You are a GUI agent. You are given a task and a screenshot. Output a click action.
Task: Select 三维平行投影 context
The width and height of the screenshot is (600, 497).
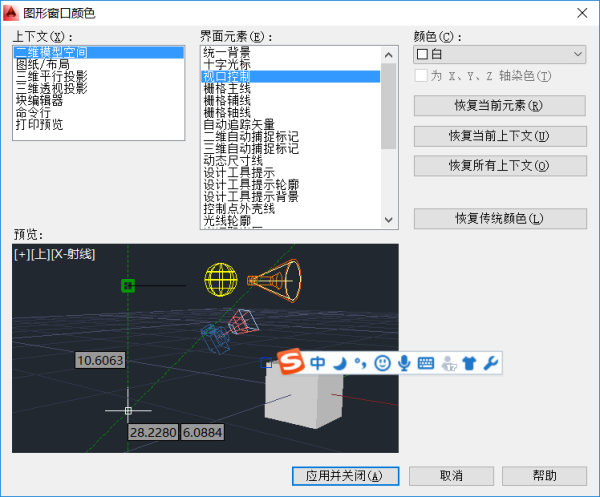point(99,77)
